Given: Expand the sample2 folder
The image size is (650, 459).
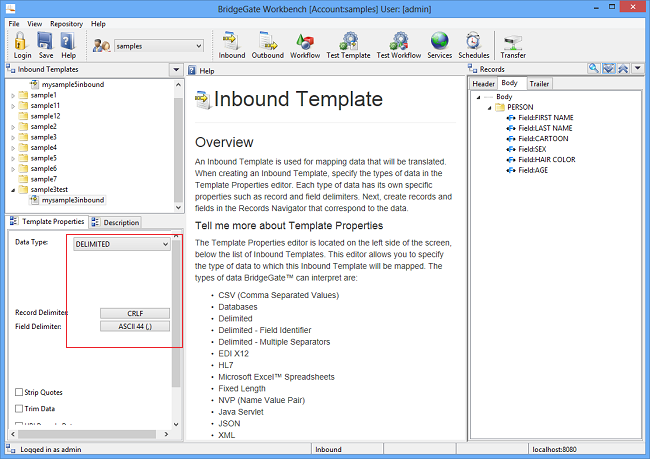Looking at the screenshot, I should tap(13, 127).
